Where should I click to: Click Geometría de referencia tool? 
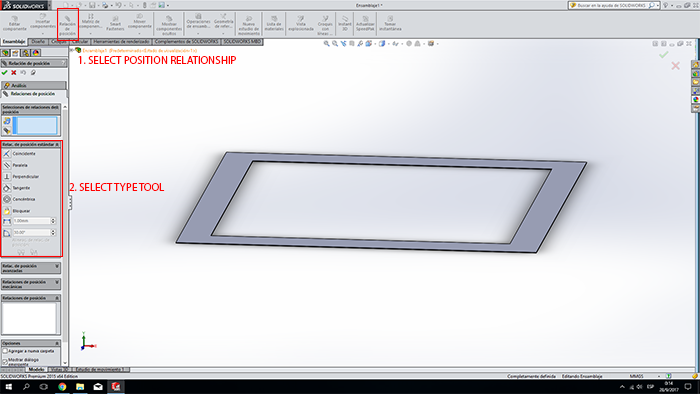point(223,22)
